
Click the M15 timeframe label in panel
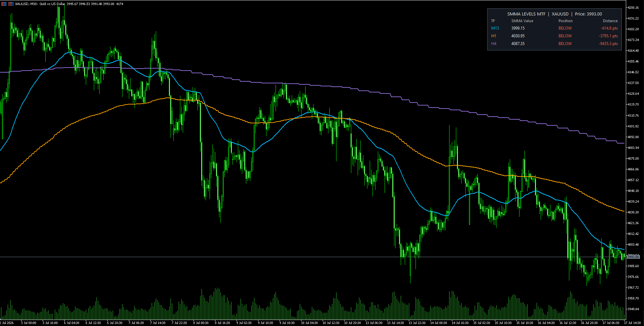(495, 28)
